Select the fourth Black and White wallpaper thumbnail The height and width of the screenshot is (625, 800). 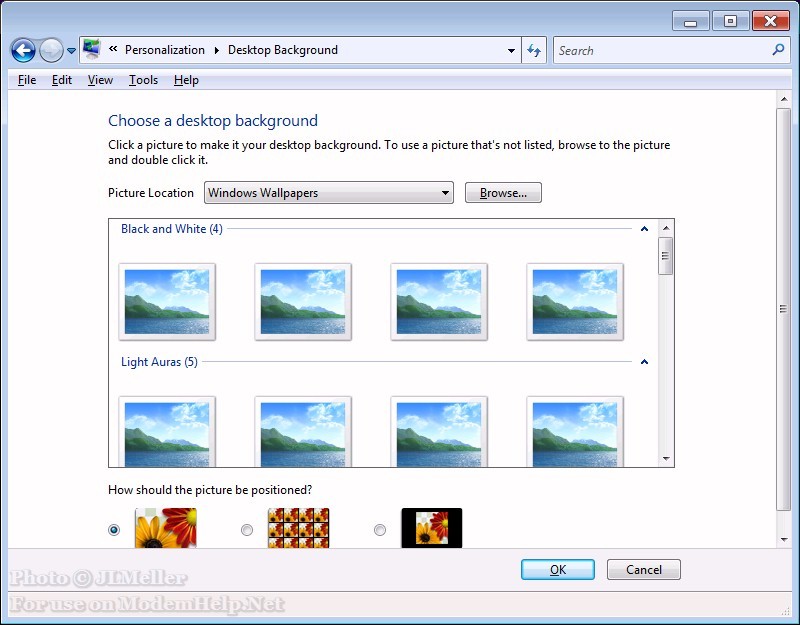click(575, 302)
